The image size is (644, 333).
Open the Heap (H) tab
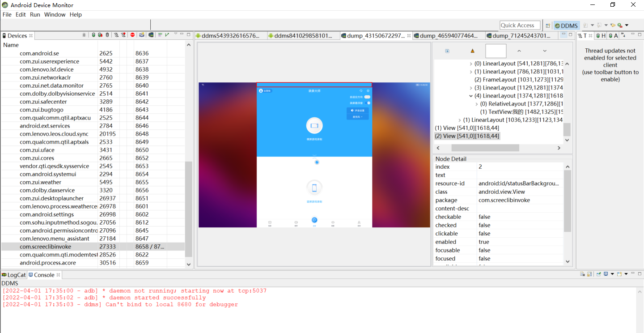click(601, 36)
